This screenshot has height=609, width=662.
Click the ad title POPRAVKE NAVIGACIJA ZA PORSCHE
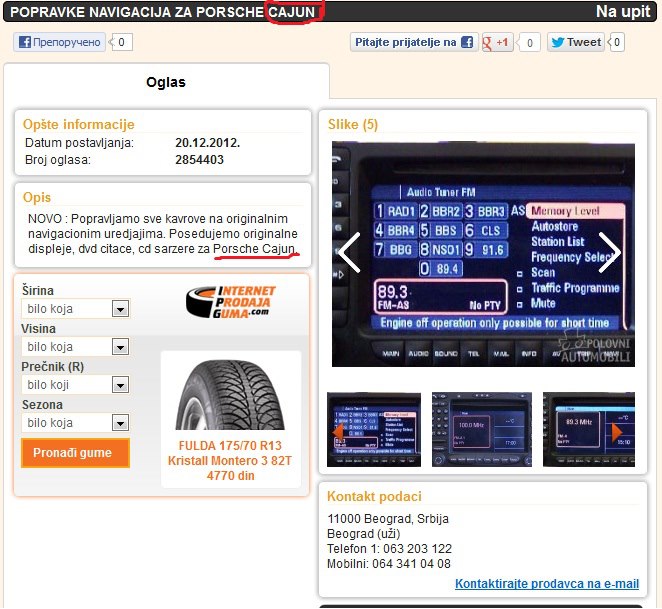pos(163,12)
